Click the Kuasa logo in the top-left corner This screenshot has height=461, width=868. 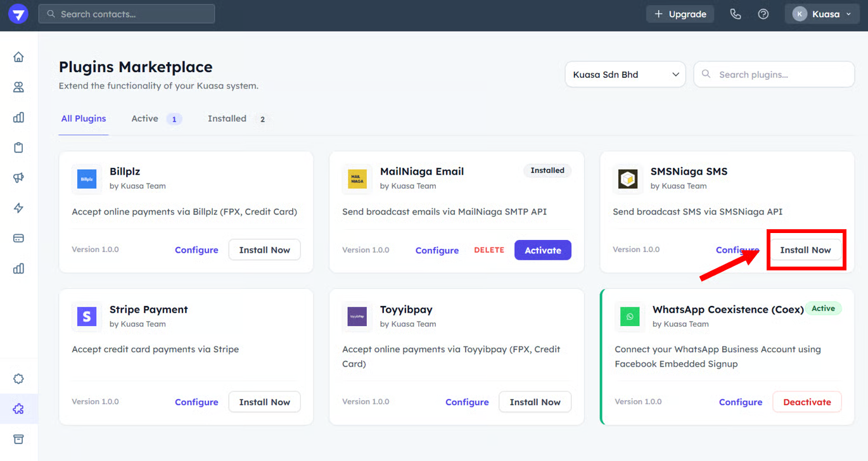[18, 14]
